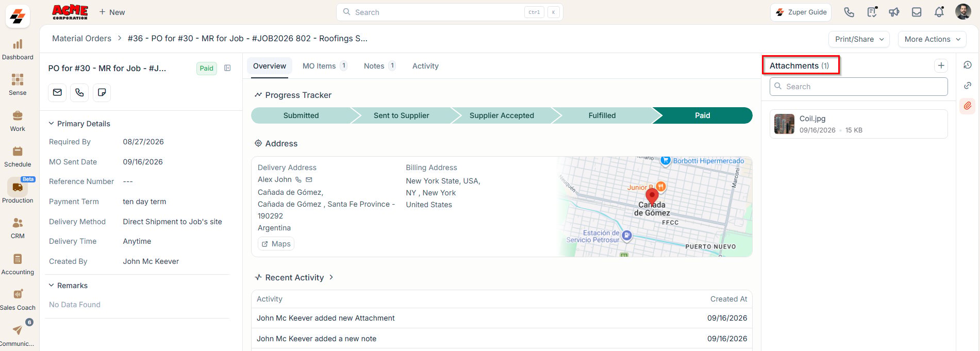Click the global Search field
The height and width of the screenshot is (351, 980).
(450, 12)
